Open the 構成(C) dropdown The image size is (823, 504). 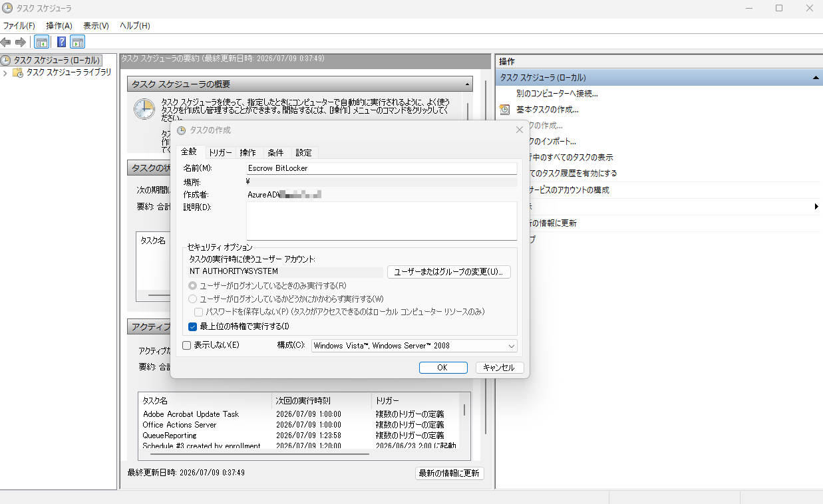[414, 346]
